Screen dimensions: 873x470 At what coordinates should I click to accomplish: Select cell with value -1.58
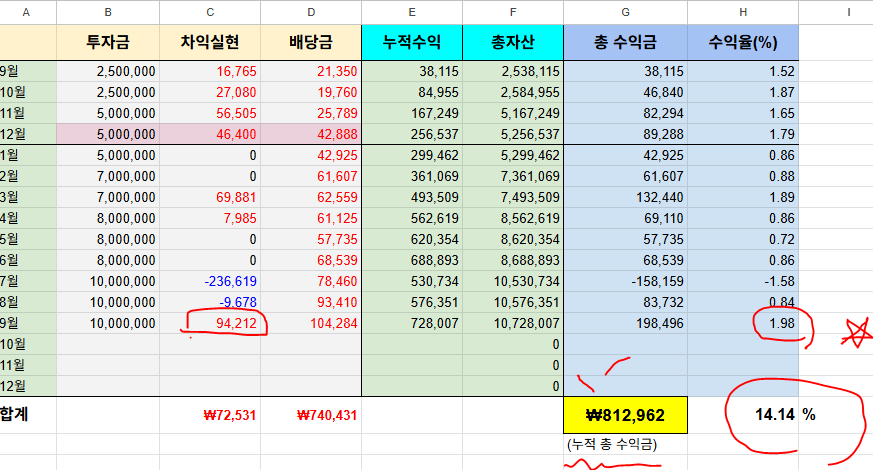743,282
